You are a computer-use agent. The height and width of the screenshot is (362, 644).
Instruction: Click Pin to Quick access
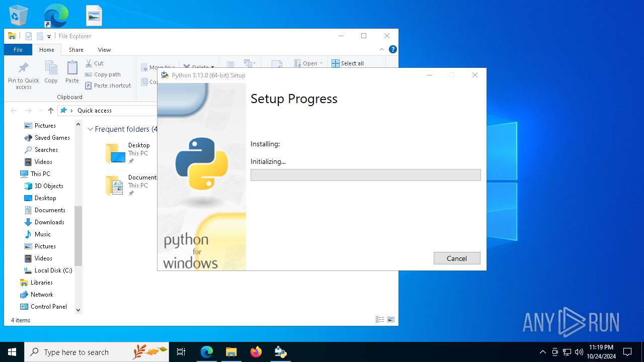tap(23, 75)
